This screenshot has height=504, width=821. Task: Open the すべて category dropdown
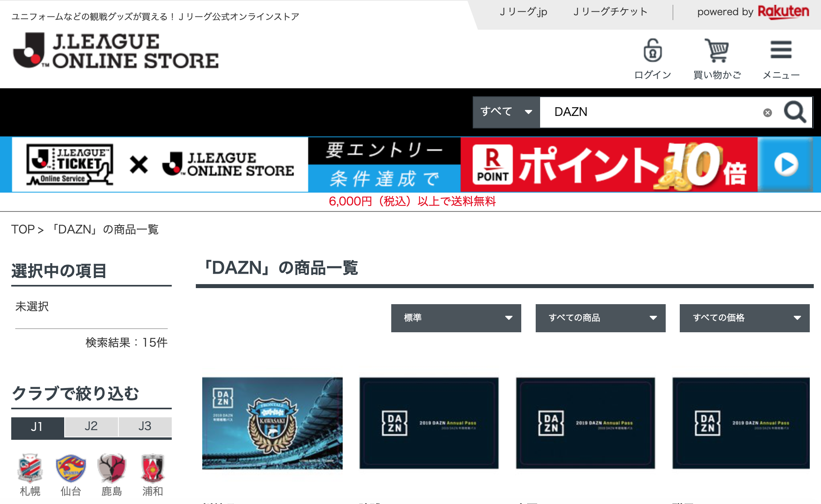506,112
